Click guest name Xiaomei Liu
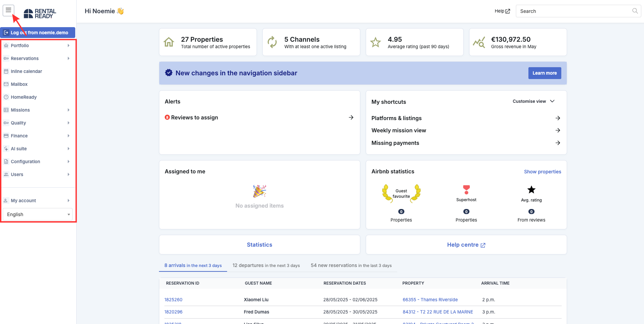The height and width of the screenshot is (324, 644). [x=256, y=300]
